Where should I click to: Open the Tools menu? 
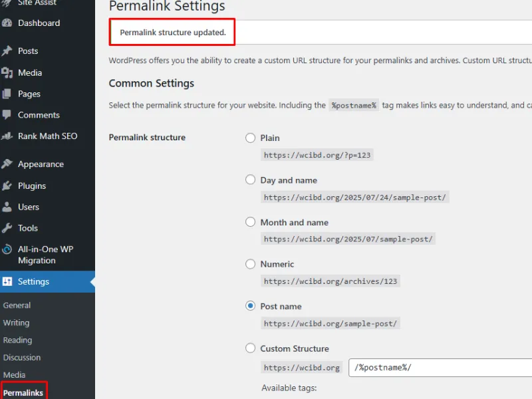(x=28, y=228)
